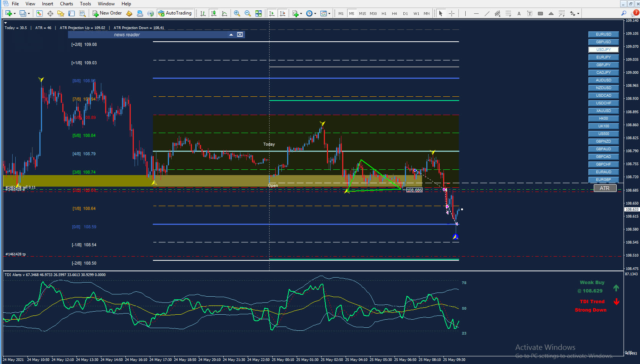Switch to the H4 timeframe
640x364 pixels.
[x=395, y=13]
